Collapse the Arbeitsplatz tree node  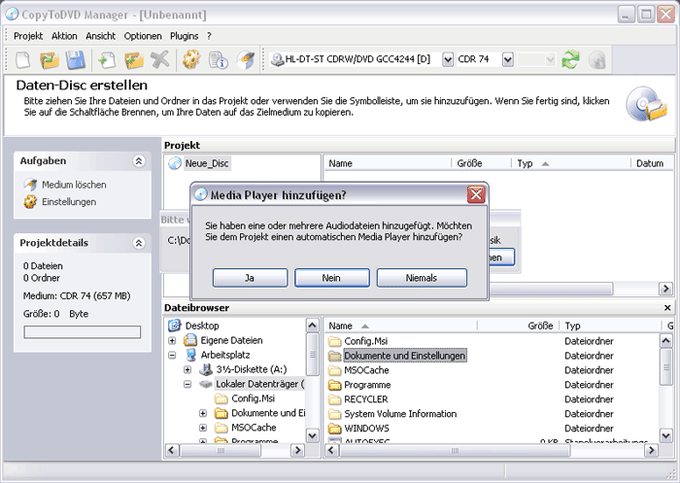[172, 355]
